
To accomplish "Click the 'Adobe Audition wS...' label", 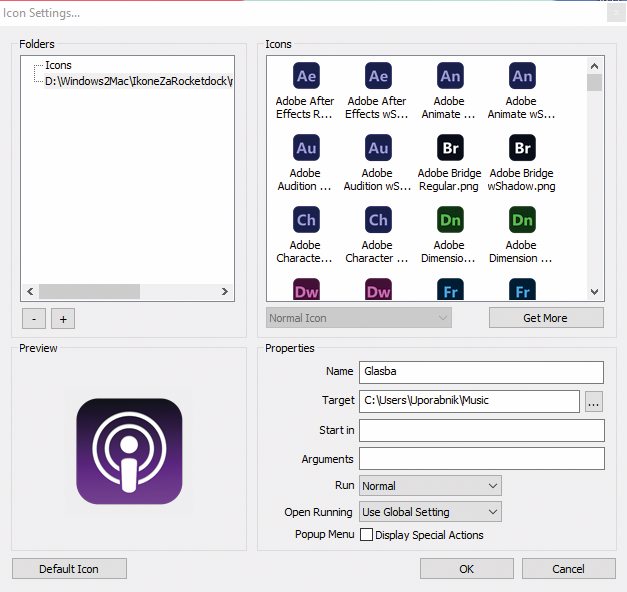I will click(x=377, y=180).
